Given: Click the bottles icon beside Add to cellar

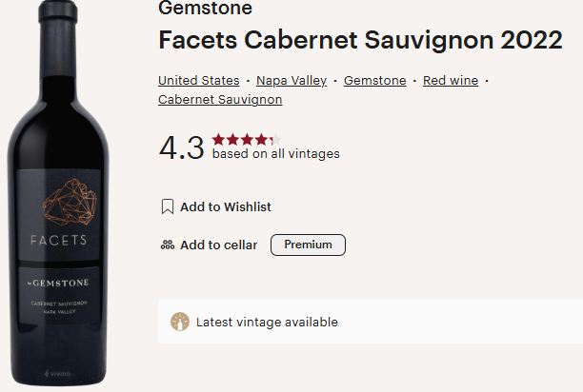Looking at the screenshot, I should pos(168,245).
